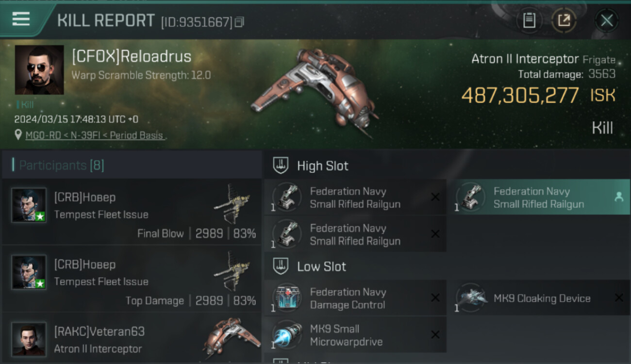
Task: Click the X beside Damage Control
Action: pyautogui.click(x=435, y=298)
